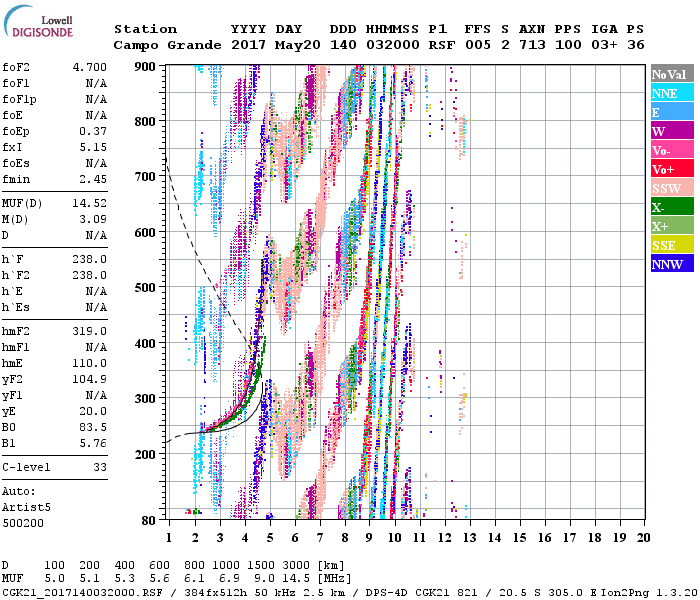This screenshot has width=700, height=600.
Task: Click the Ion2Png version text in the footer
Action: pos(648,592)
